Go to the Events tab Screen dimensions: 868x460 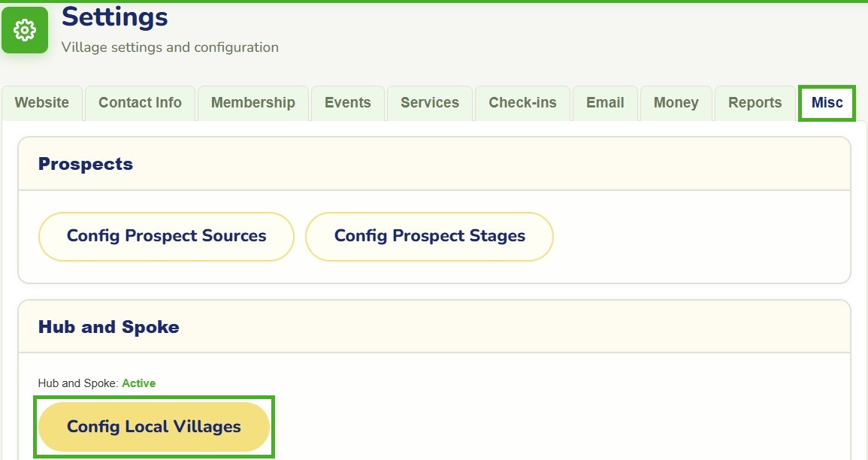(x=348, y=103)
